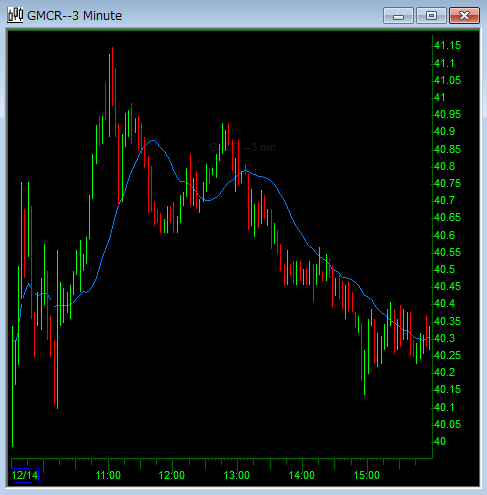Click the 40.3 price label
This screenshot has width=487, height=495.
tap(445, 338)
